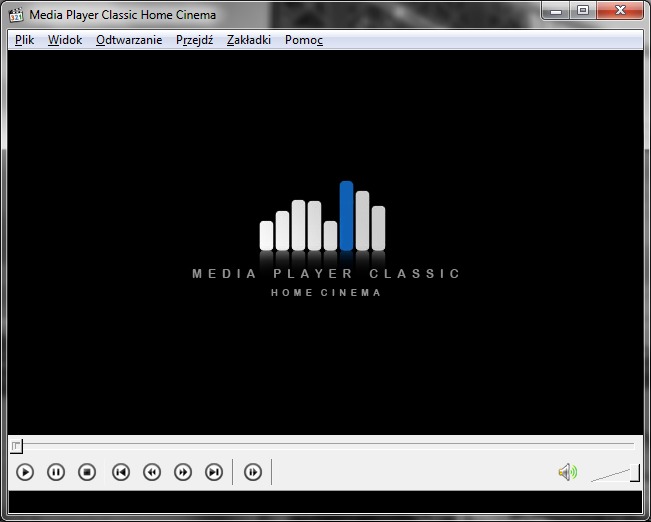Click the seek bar thumb

[x=16, y=446]
